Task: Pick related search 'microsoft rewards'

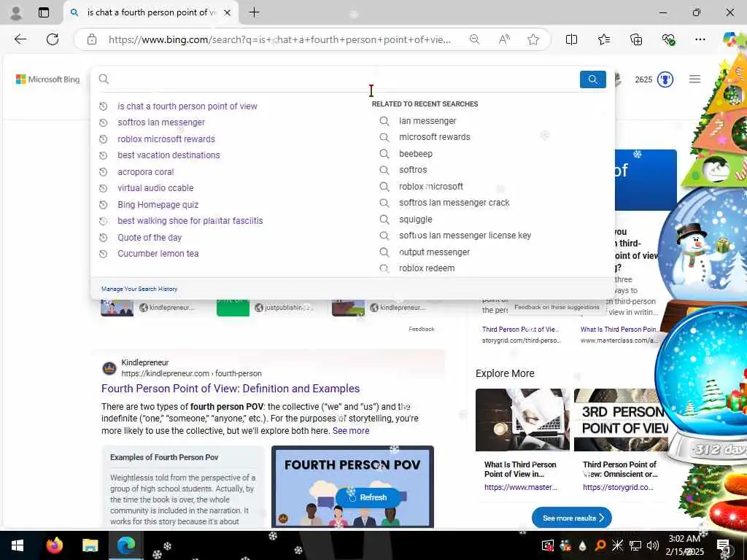Action: coord(435,137)
